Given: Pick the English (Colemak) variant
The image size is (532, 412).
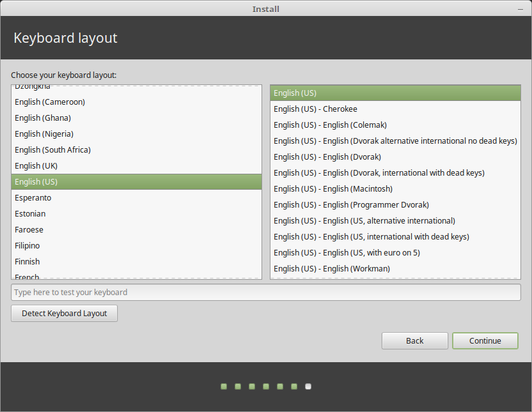Looking at the screenshot, I should click(395, 125).
